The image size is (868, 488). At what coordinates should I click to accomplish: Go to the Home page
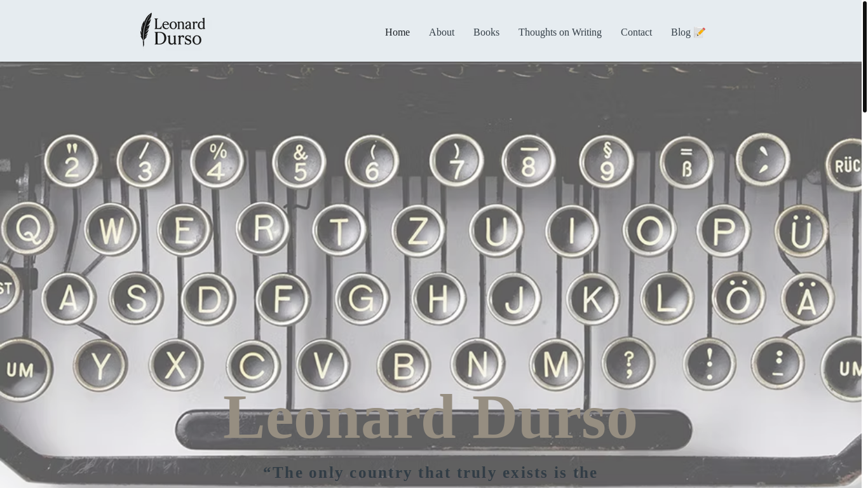pyautogui.click(x=397, y=32)
